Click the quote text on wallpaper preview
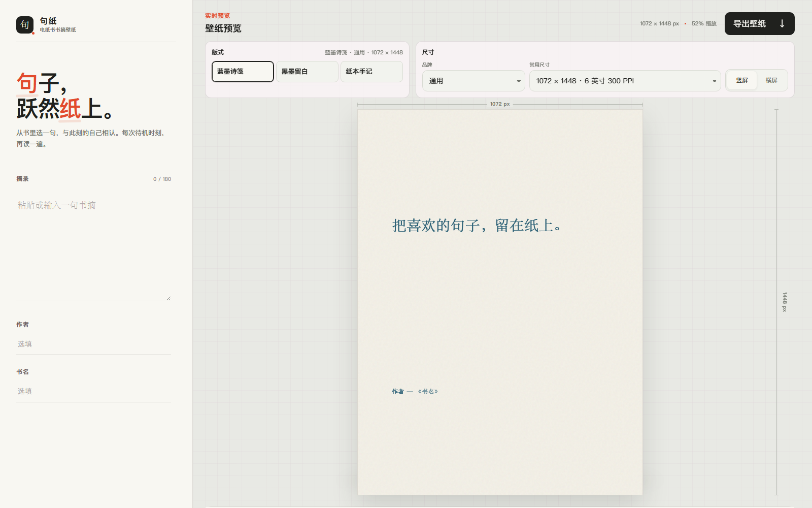This screenshot has height=508, width=812. click(x=477, y=226)
